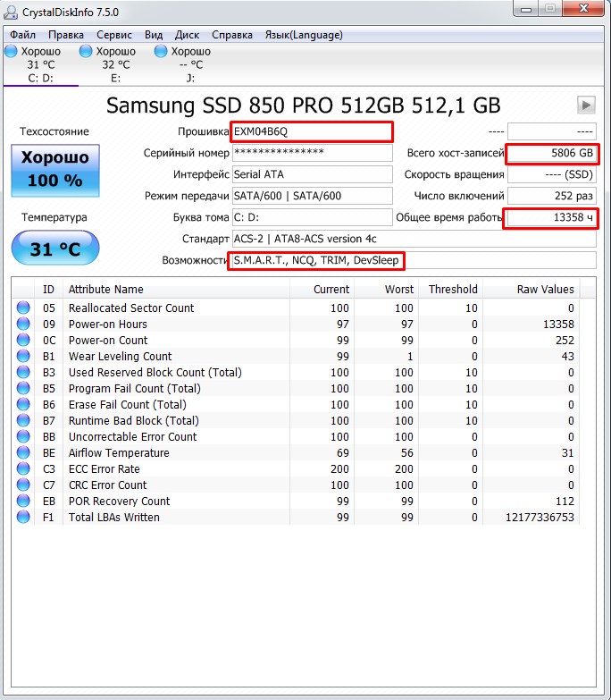Click the Raw Values column header

pyautogui.click(x=531, y=290)
